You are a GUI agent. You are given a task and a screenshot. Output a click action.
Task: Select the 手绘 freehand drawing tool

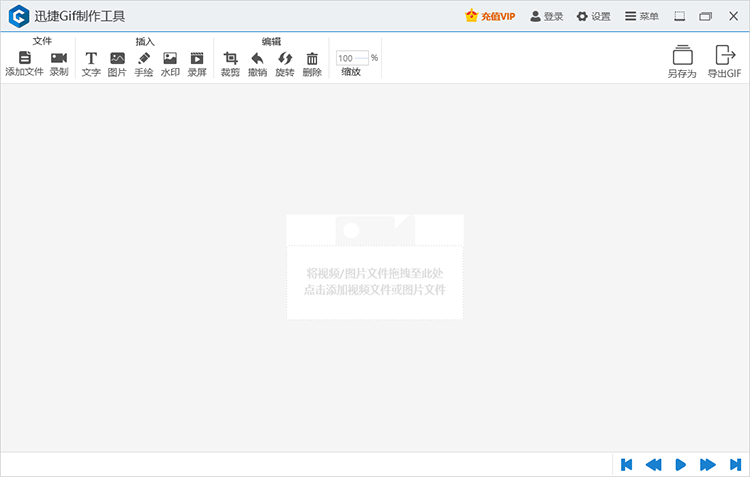[143, 58]
